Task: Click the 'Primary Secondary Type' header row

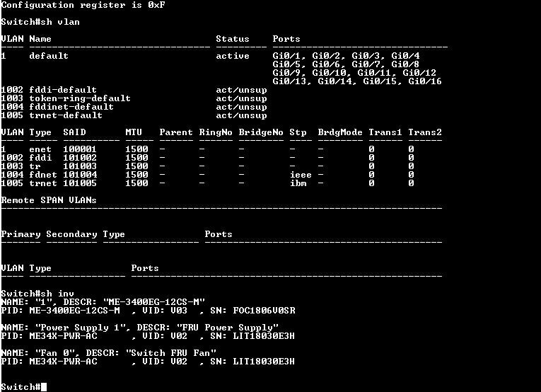Action: click(x=63, y=234)
